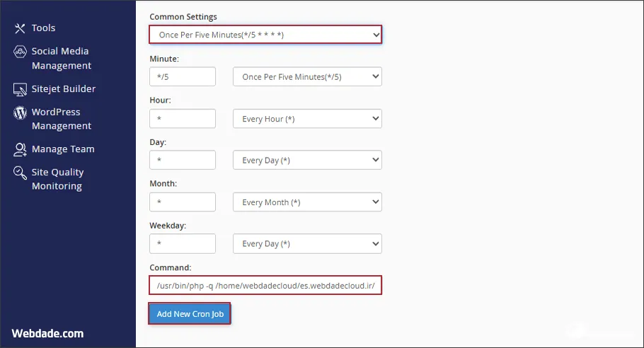
Task: Expand the Once Per Five Minutes(*/5) minute dropdown
Action: pyautogui.click(x=307, y=77)
